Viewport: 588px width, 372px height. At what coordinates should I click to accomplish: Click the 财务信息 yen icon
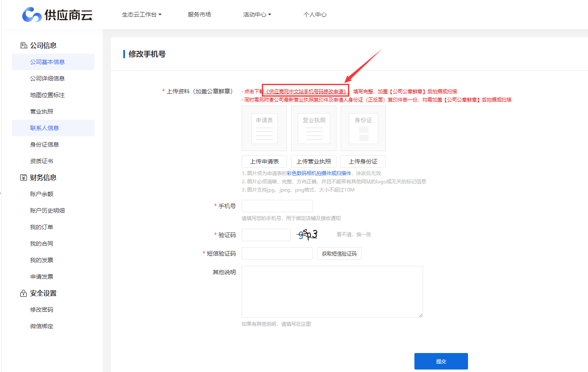point(24,178)
